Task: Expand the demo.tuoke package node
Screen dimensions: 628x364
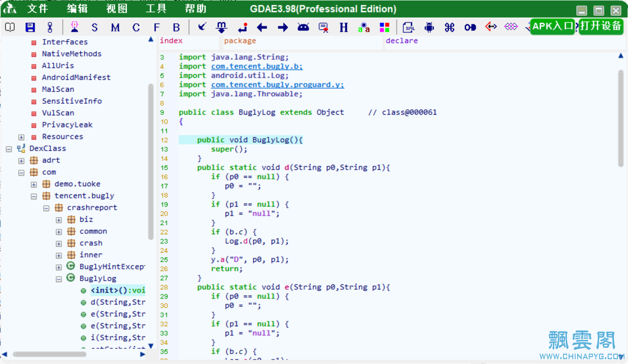Action: (x=34, y=184)
